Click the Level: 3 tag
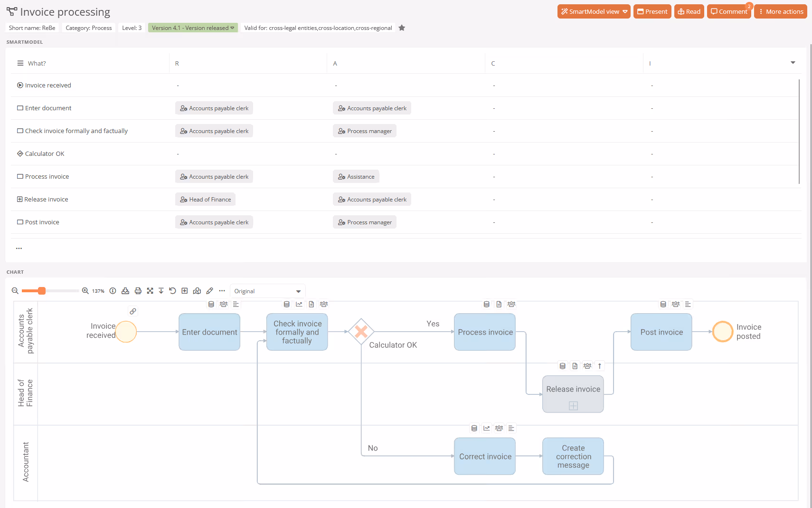This screenshot has width=812, height=508. 132,28
